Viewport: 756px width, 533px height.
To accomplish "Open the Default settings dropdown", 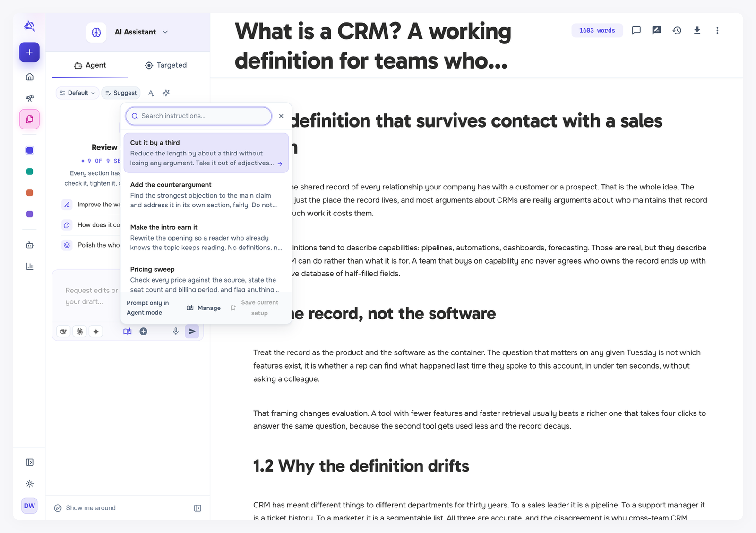I will point(77,93).
